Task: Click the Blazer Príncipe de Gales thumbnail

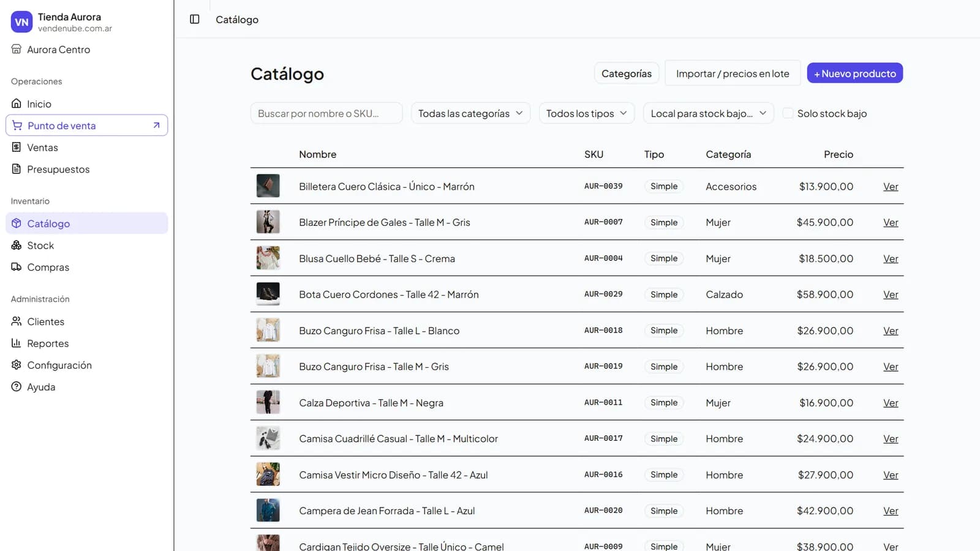Action: (268, 222)
